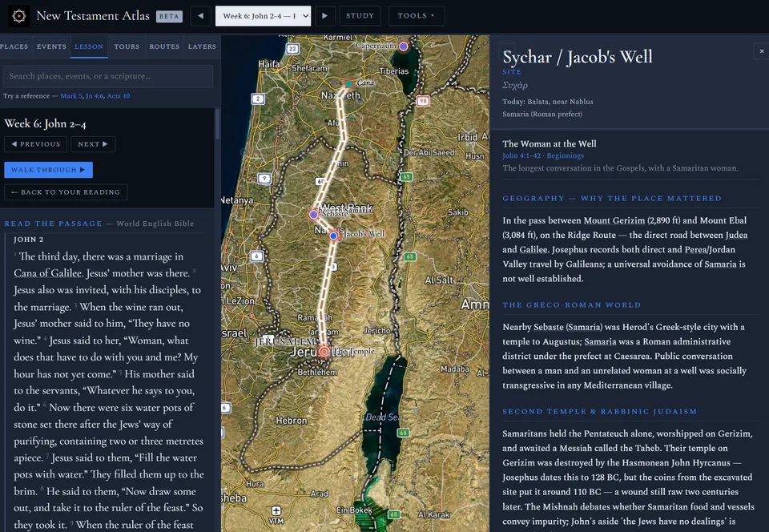Click the Judea link in Geography text
Screen dimensions: 769x532
[x=735, y=236]
